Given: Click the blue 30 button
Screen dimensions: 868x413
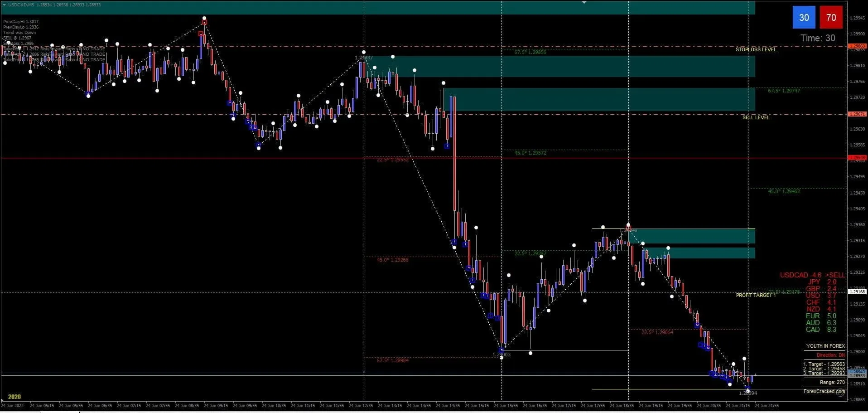Looking at the screenshot, I should coord(804,18).
